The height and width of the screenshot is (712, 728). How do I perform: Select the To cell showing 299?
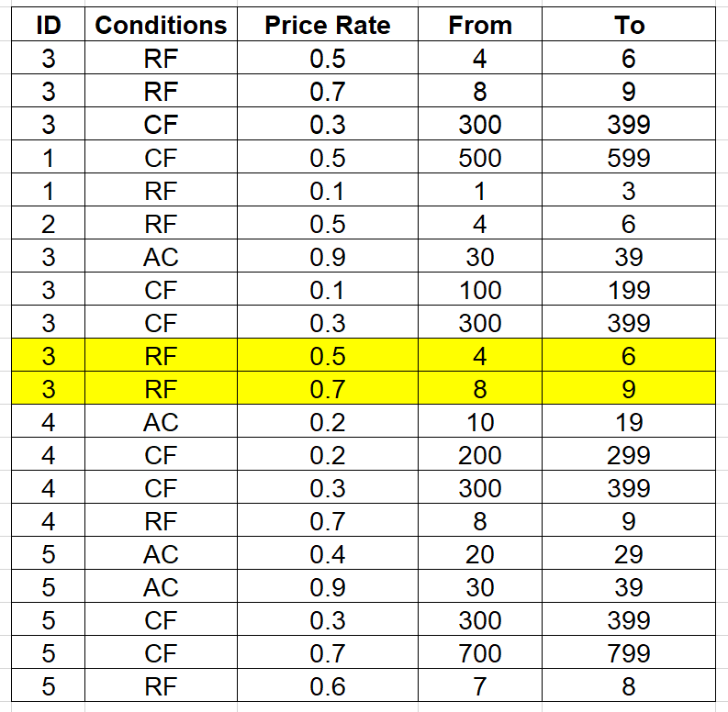(630, 455)
